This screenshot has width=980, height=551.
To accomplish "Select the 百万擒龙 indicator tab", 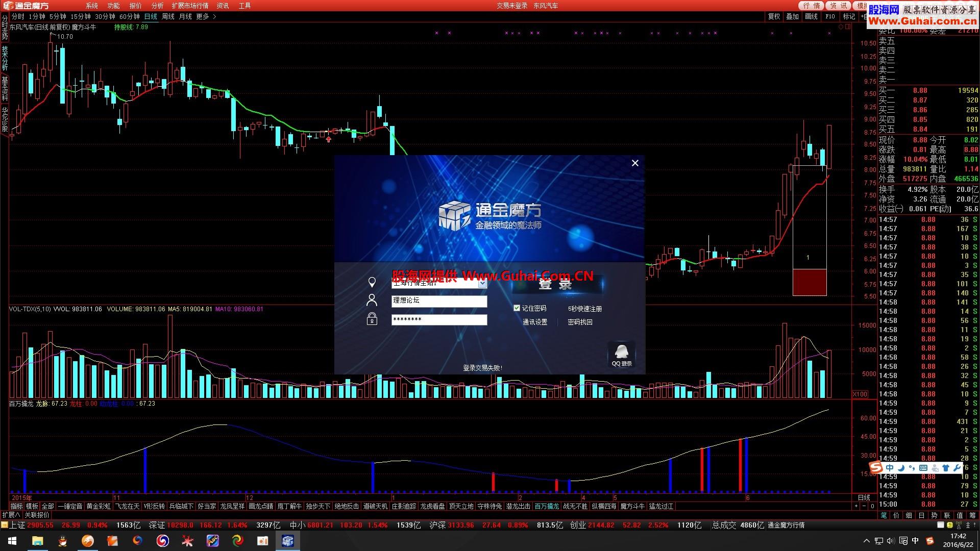I will pyautogui.click(x=547, y=506).
